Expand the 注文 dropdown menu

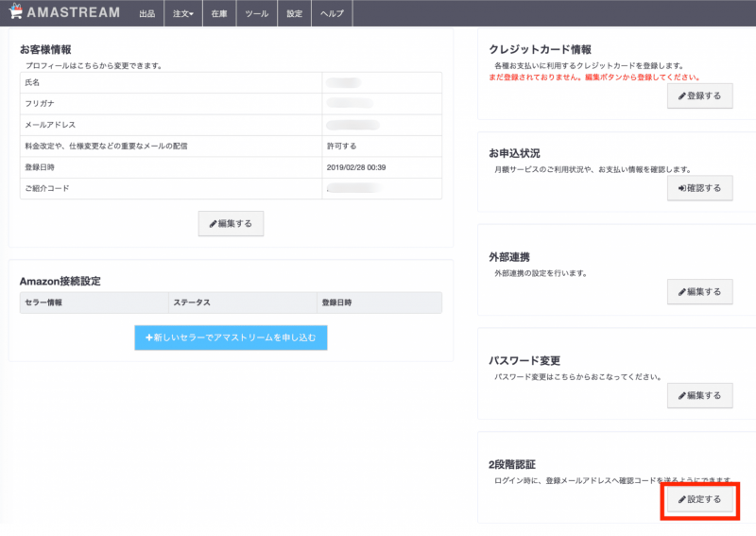point(183,13)
